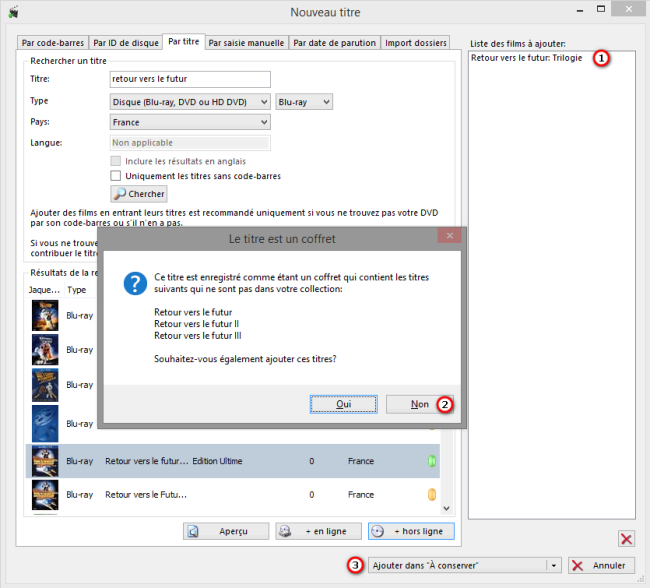Select 'Retour vers le Futu…' title in last row
The height and width of the screenshot is (588, 650).
146,494
